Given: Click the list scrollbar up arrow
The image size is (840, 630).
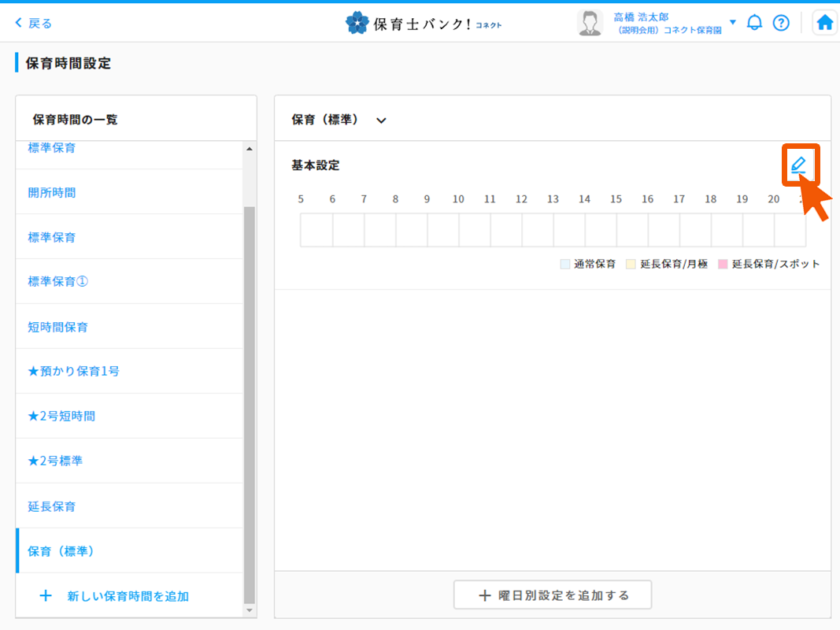Looking at the screenshot, I should tap(250, 149).
